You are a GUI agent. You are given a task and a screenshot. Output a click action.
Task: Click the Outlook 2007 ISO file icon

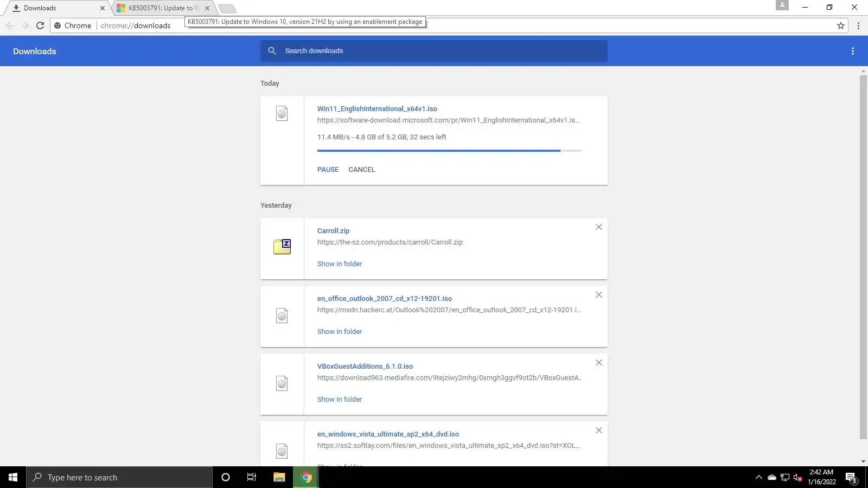point(282,316)
